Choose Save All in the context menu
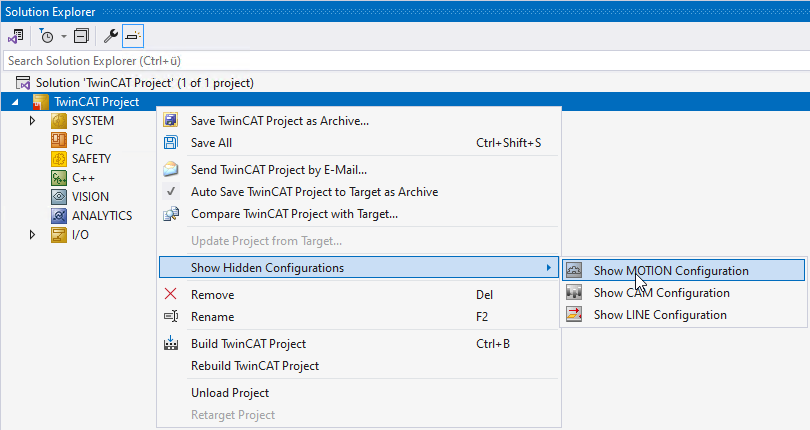 (x=359, y=143)
